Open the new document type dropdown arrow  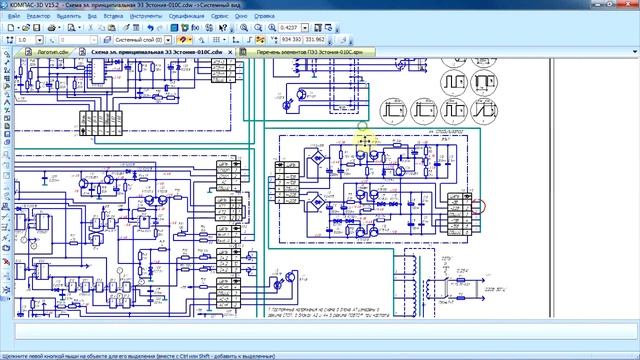click(18, 28)
